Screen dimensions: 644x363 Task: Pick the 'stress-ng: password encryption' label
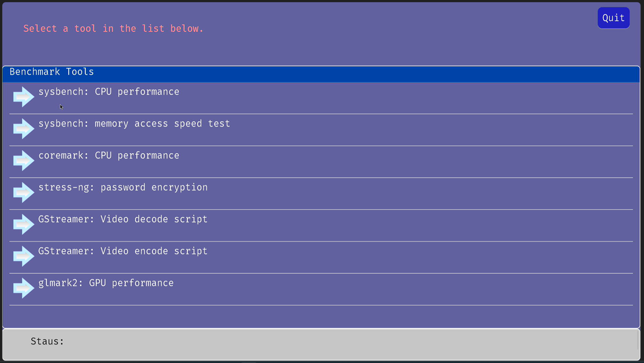click(x=123, y=187)
